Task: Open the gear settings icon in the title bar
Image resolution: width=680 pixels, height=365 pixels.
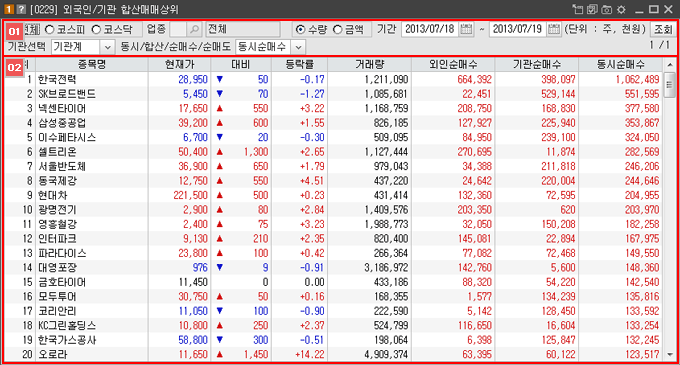Action: tap(621, 9)
